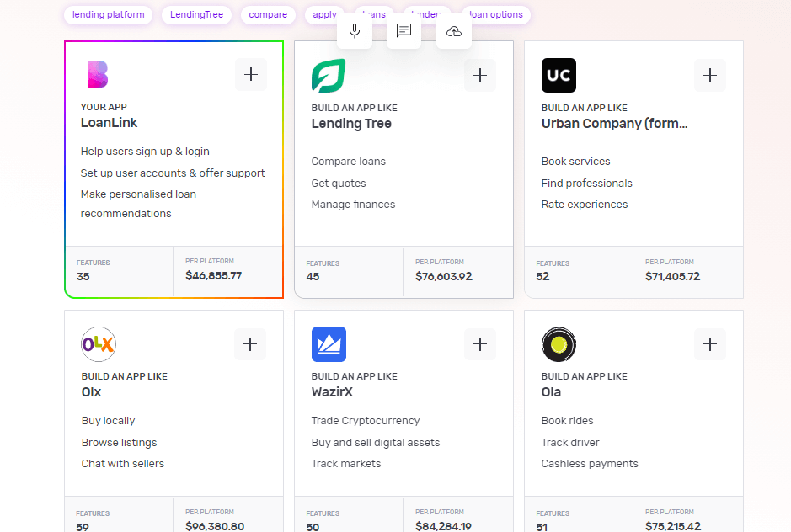Click LoanLink features count 35
Viewport: 791px width, 532px height.
[83, 276]
